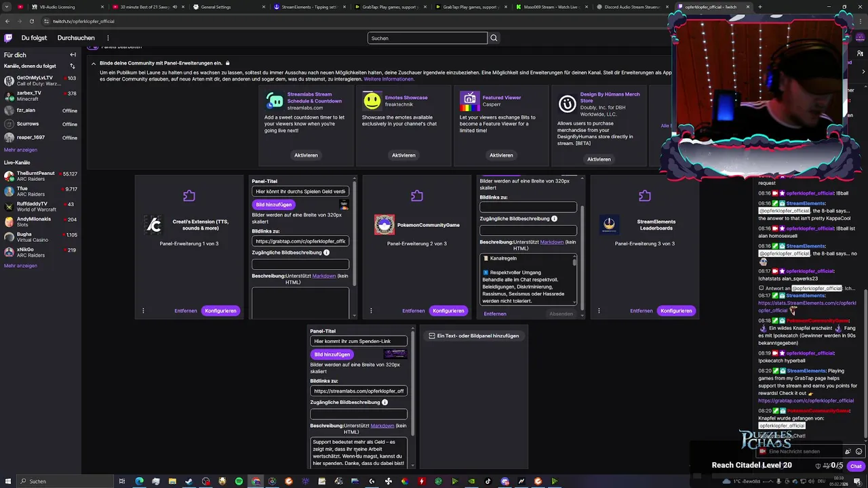868x488 pixels.
Task: Click StreamElements Leaderboards panel icon
Action: (x=610, y=224)
